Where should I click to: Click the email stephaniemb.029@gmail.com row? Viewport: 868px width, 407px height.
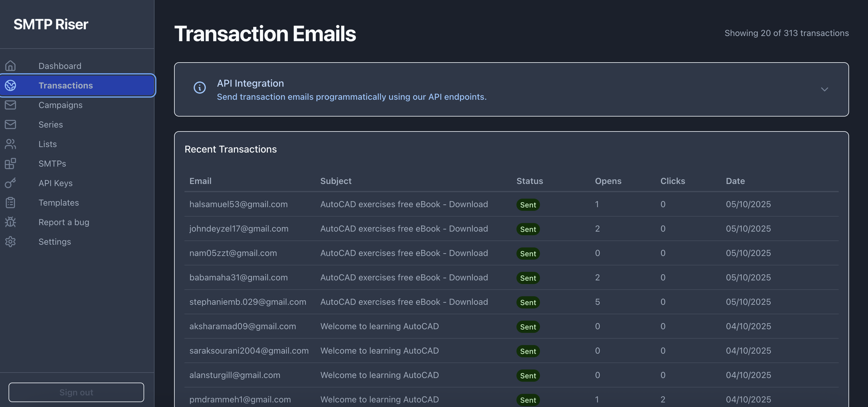coord(248,302)
